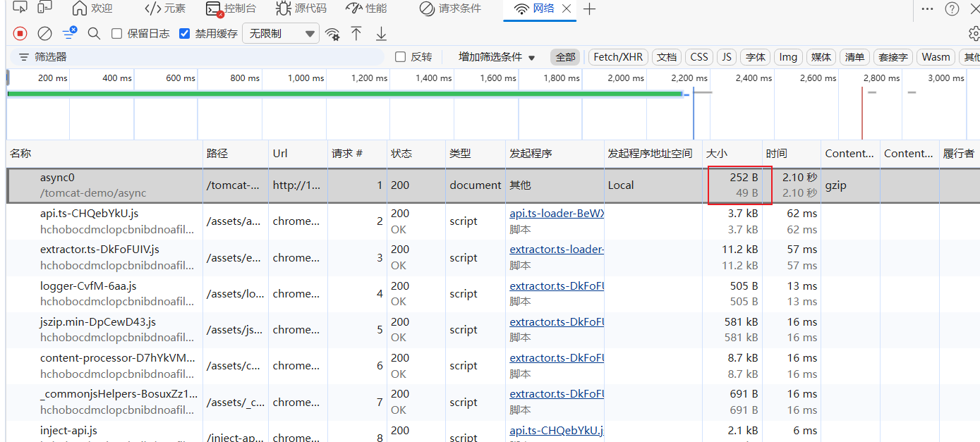The height and width of the screenshot is (442, 980).
Task: Sort by 履行者 column header
Action: [960, 153]
